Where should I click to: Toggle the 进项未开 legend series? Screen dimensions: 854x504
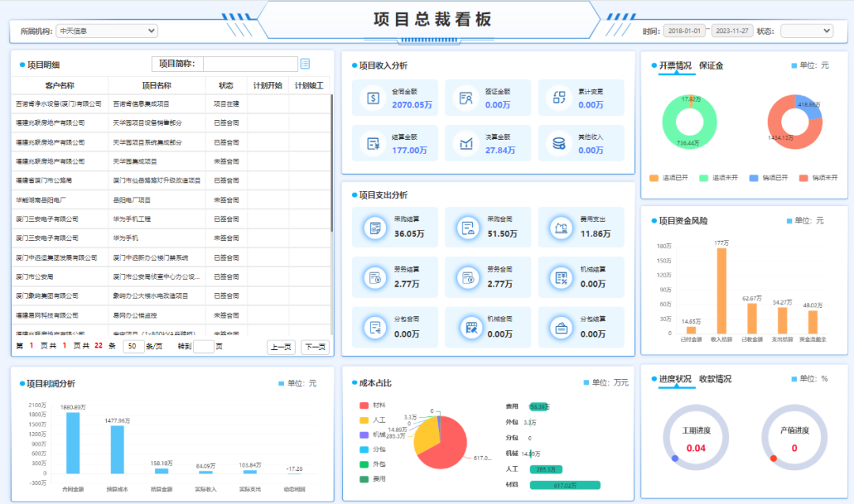[701, 179]
